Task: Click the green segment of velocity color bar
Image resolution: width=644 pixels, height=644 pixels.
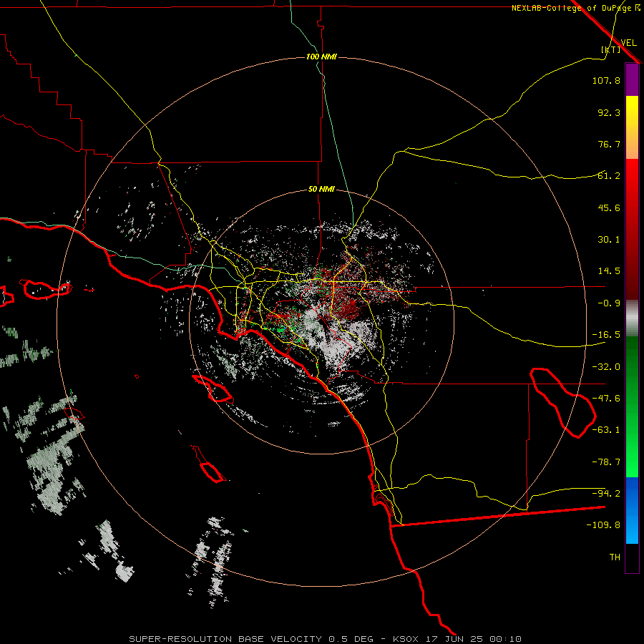Action: (632, 406)
